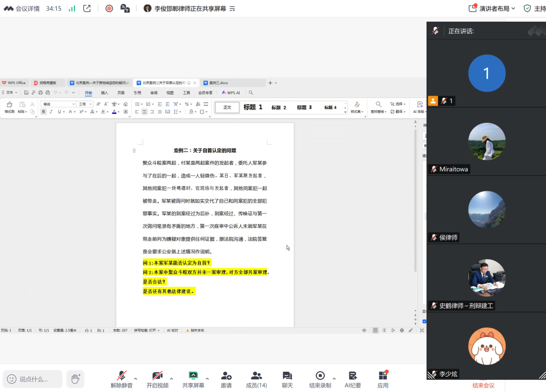Image resolution: width=546 pixels, height=392 pixels.
Task: Expand video options arrow beside 开启视频
Action: pos(171,378)
